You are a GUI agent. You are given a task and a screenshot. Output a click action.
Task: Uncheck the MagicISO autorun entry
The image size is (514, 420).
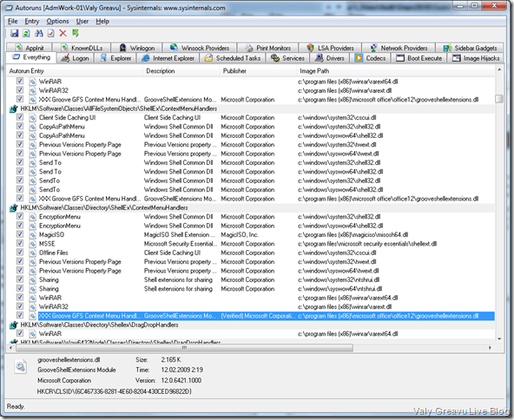(x=20, y=234)
